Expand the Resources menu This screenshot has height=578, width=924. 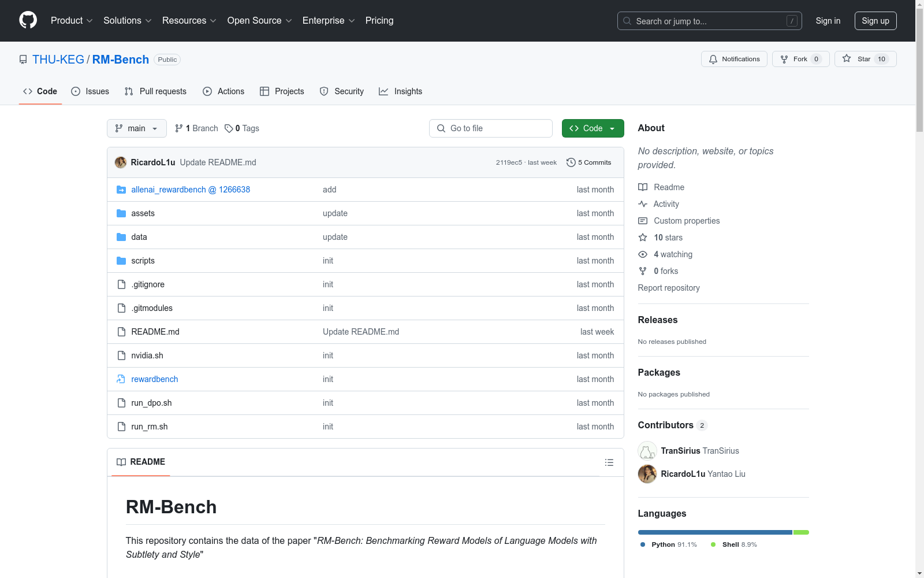[189, 20]
